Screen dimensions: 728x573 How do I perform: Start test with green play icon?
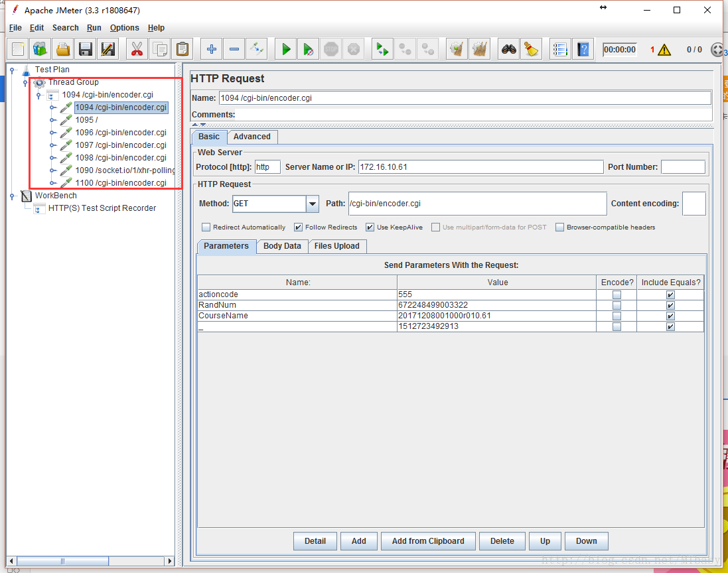coord(285,49)
